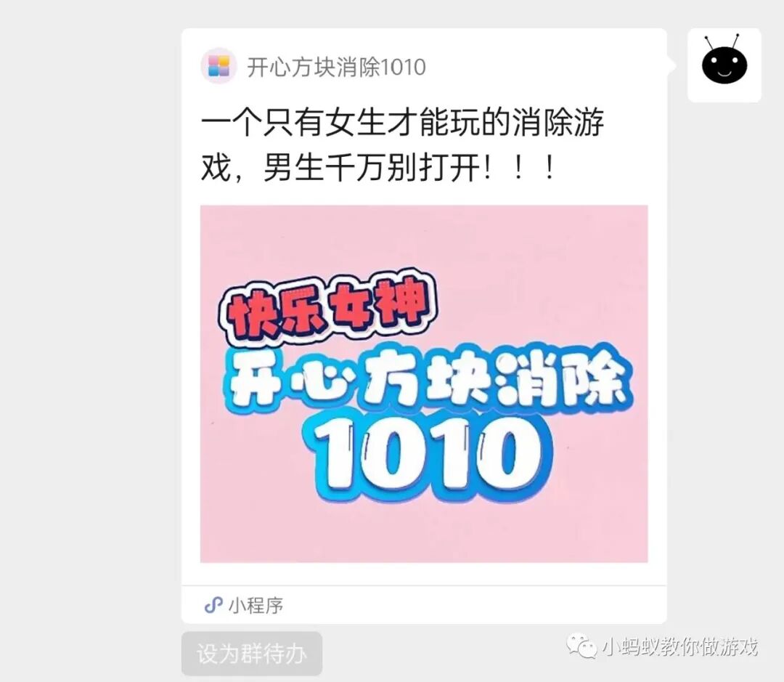Open the card via 一个只有女生才能玩的消除游 line
784x682 pixels.
tap(402, 122)
